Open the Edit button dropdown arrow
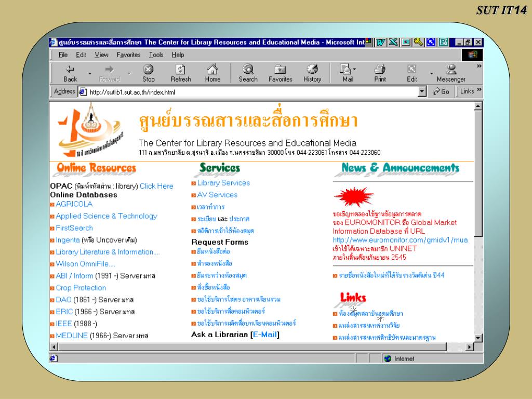This screenshot has height=399, width=532. coord(432,73)
